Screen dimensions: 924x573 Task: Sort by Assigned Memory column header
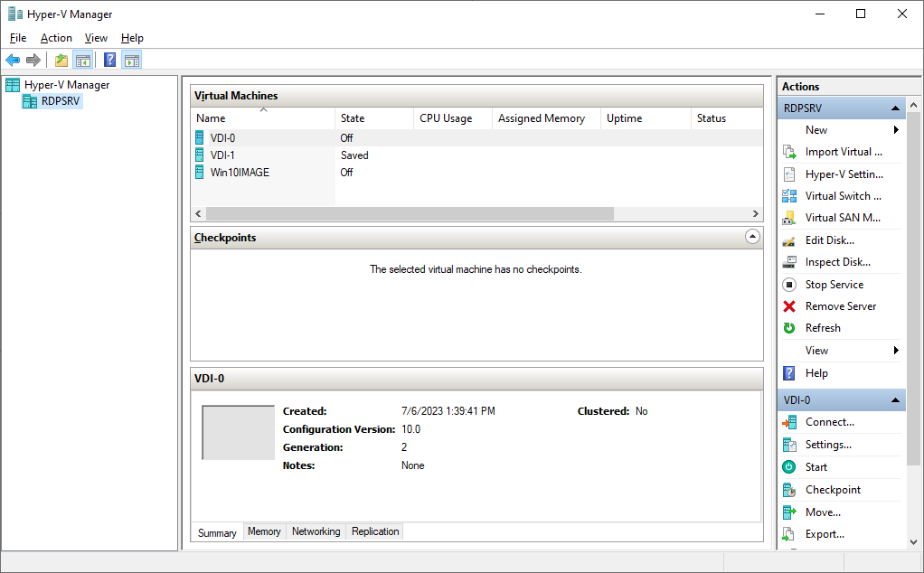[x=546, y=118]
